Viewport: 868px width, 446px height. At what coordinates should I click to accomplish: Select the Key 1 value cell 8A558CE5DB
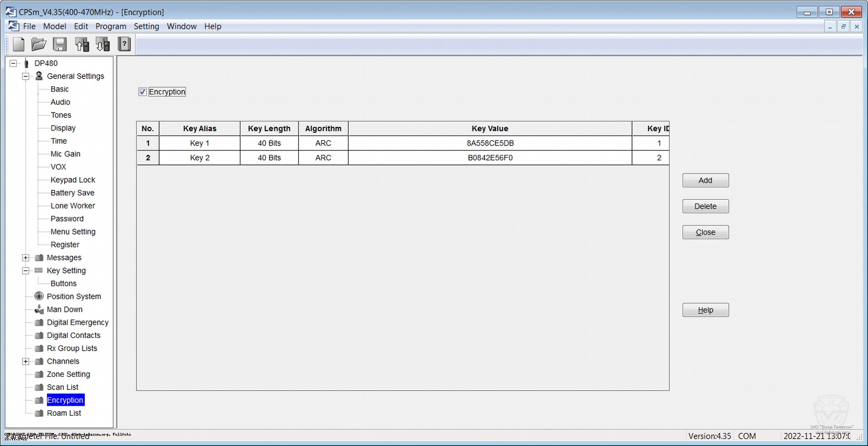(x=490, y=143)
